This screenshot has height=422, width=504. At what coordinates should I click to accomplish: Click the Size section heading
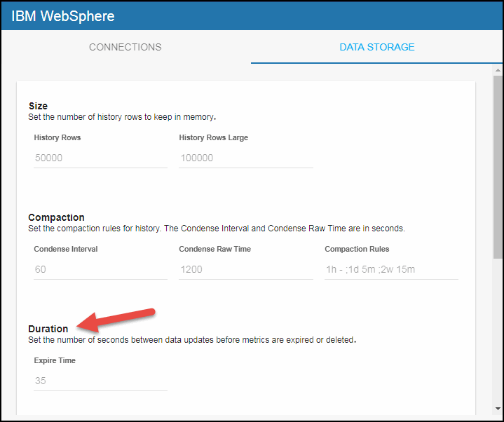(x=38, y=106)
